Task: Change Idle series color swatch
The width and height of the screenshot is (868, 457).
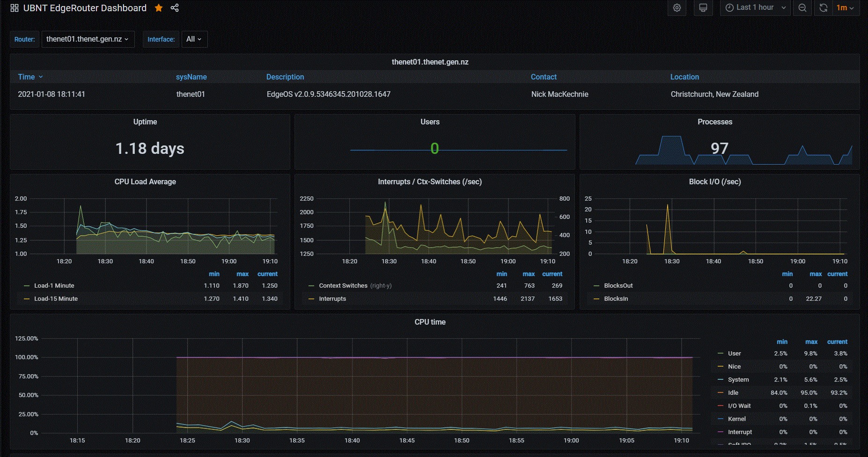Action: [721, 393]
